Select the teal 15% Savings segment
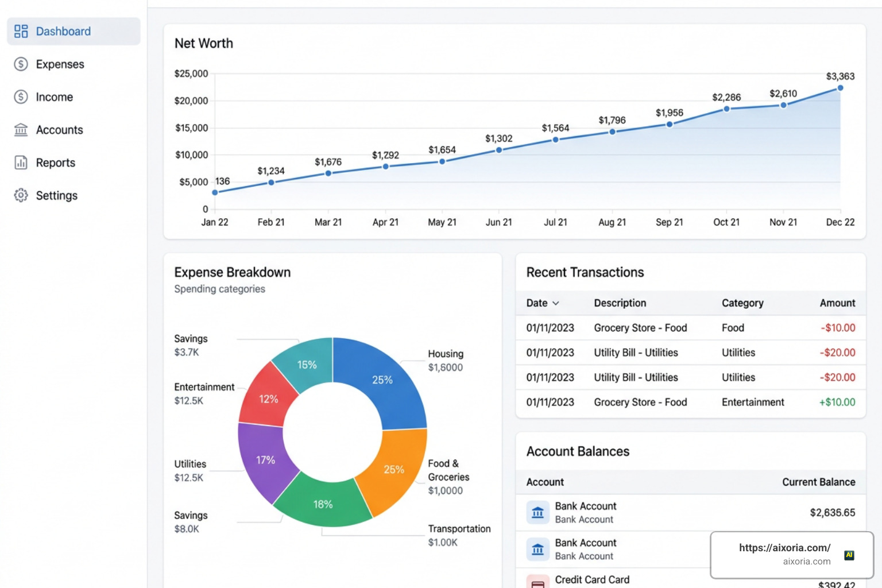The width and height of the screenshot is (882, 588). click(x=307, y=365)
